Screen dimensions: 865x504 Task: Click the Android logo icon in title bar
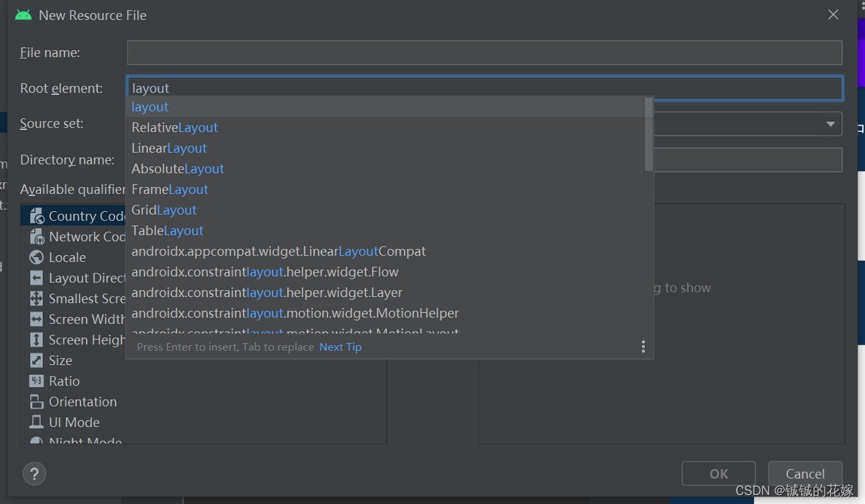[23, 15]
